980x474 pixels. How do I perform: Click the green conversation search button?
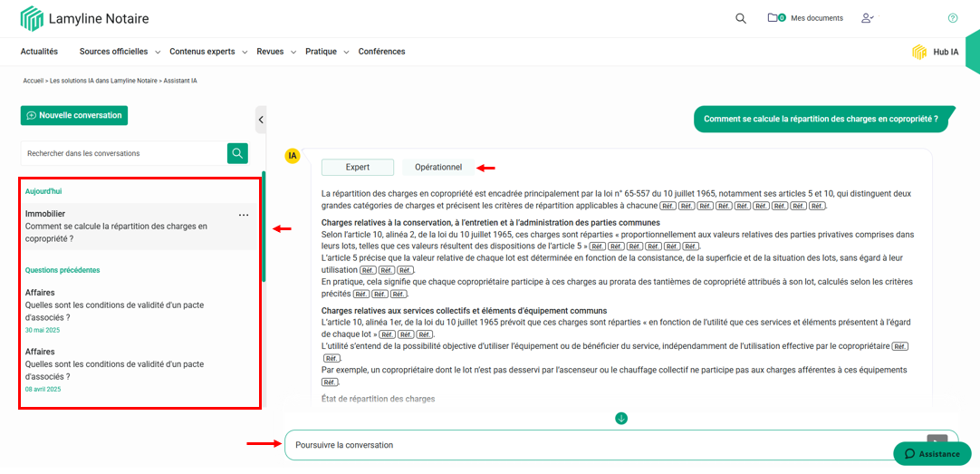pyautogui.click(x=237, y=153)
